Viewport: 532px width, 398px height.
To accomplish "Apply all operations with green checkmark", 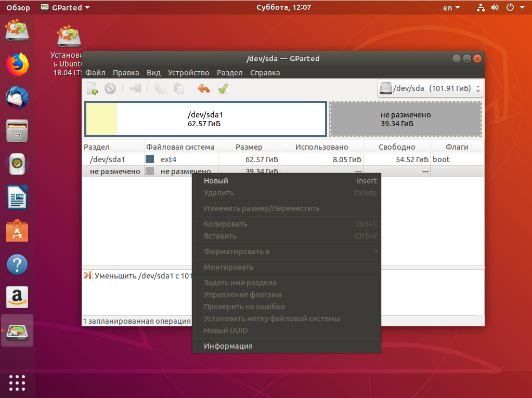I will [223, 89].
